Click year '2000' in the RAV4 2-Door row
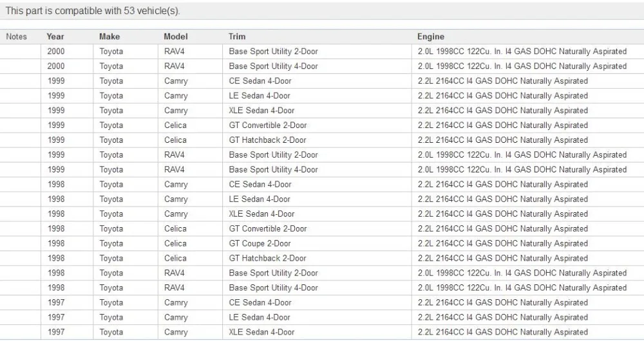The height and width of the screenshot is (341, 644). 56,51
